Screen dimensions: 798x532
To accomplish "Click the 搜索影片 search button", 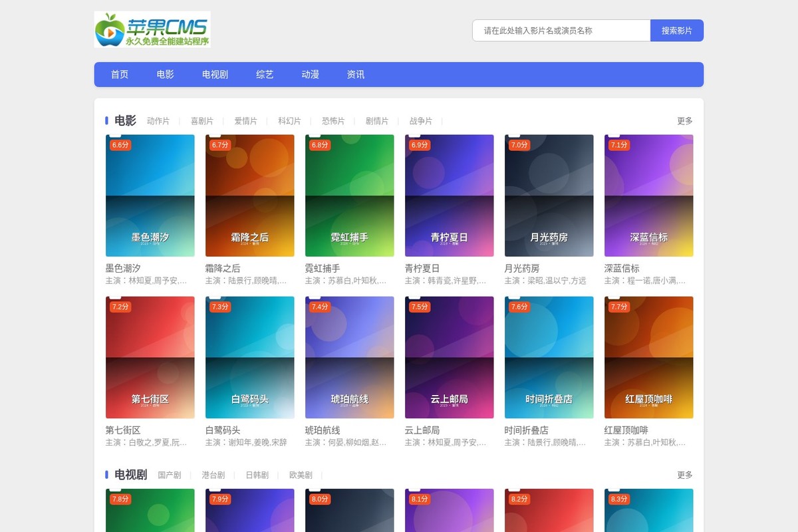I will point(677,31).
